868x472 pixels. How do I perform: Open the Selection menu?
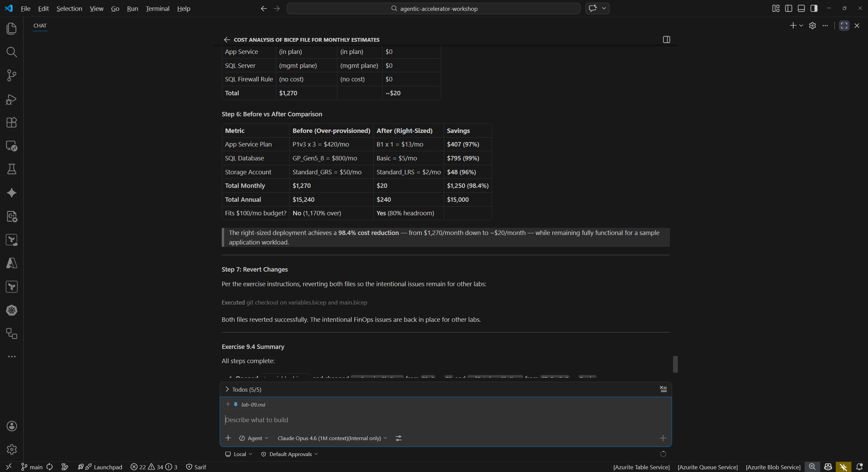[x=69, y=8]
